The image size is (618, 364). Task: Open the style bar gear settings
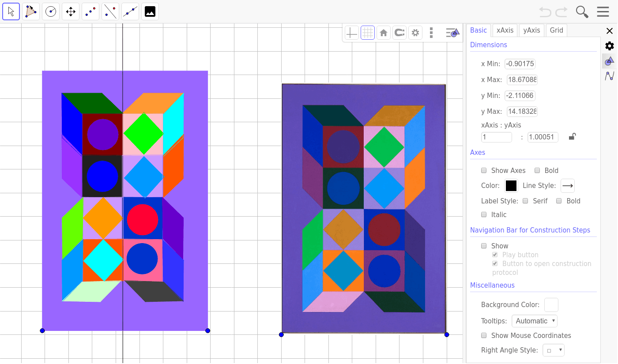[415, 33]
